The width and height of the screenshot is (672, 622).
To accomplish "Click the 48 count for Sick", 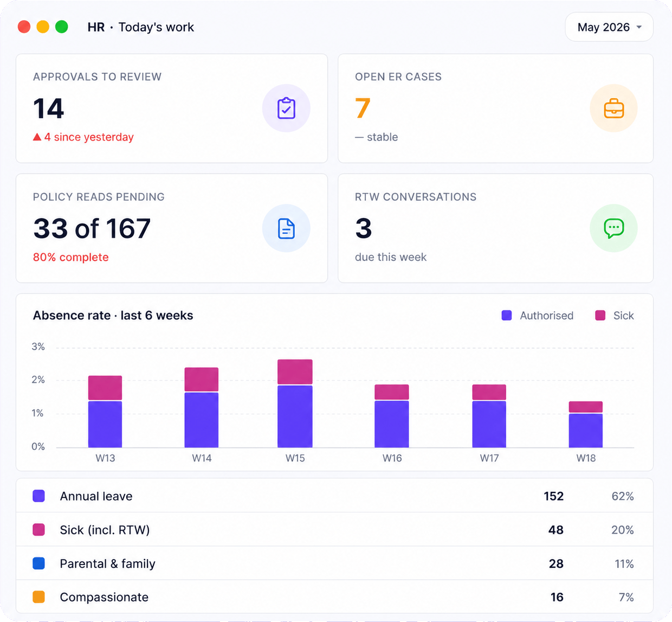I will 556,530.
